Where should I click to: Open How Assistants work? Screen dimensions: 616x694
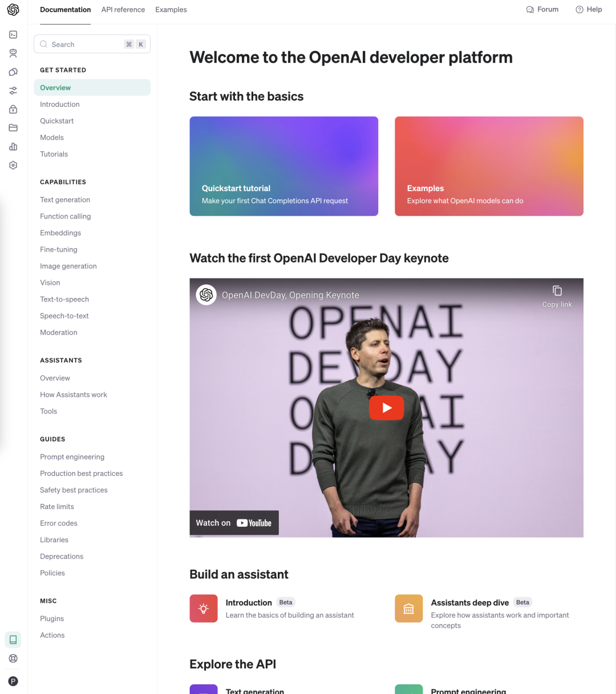74,394
